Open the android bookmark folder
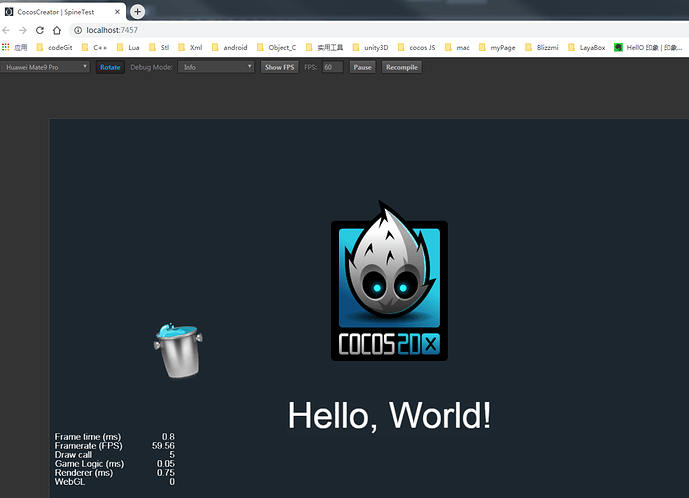Viewport: 689px width, 498px height. click(229, 47)
